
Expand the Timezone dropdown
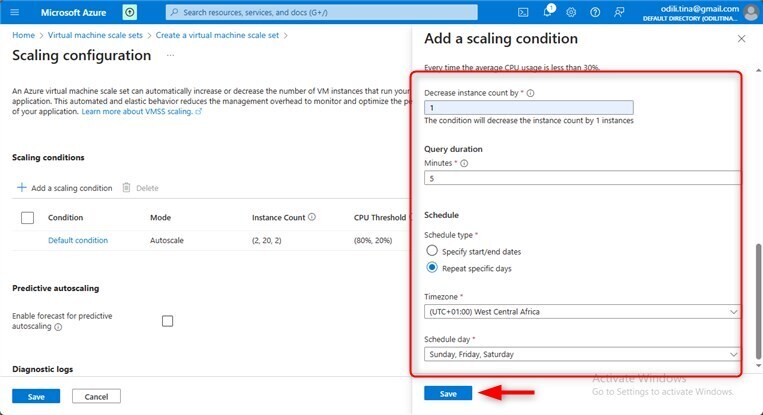pyautogui.click(x=583, y=311)
